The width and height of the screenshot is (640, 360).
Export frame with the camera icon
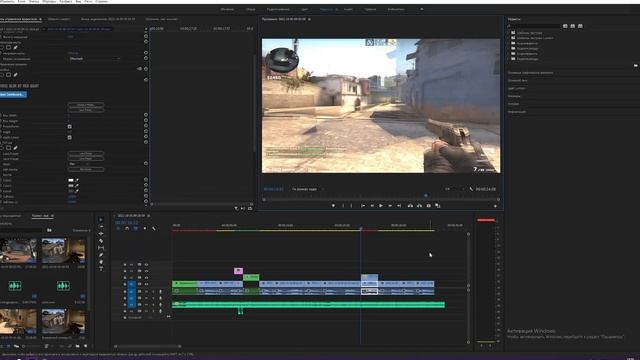click(429, 206)
